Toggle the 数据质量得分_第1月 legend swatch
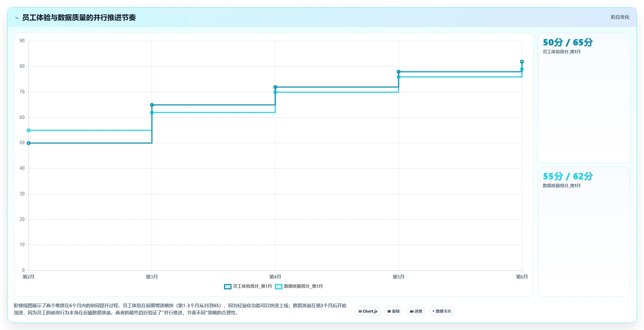The height and width of the screenshot is (330, 644). click(279, 287)
